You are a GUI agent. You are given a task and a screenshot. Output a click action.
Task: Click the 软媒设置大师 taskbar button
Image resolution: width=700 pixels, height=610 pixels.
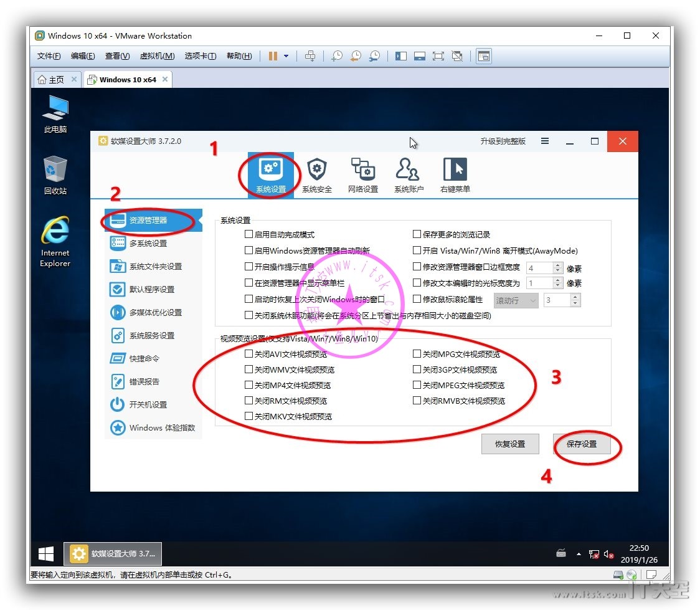coord(113,554)
